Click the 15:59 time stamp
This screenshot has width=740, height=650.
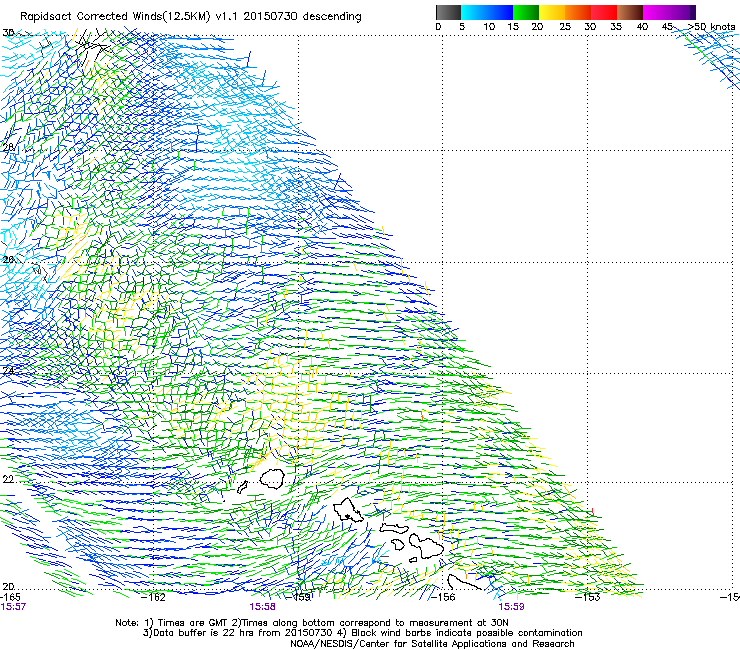(511, 607)
